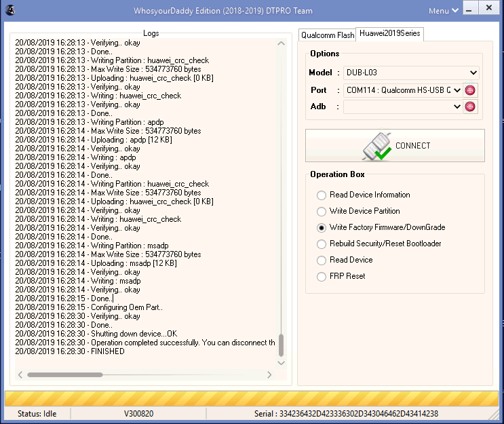Select Rebuild Security/Reset Bootloader option
504x424 pixels.
pyautogui.click(x=322, y=244)
